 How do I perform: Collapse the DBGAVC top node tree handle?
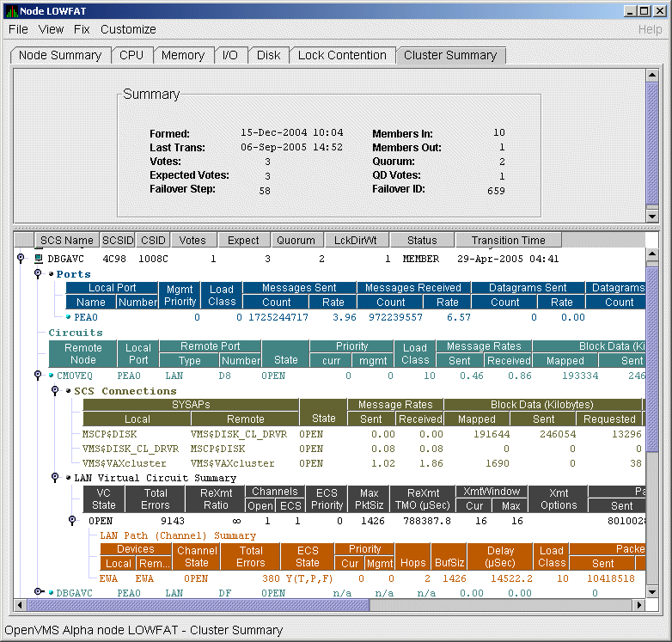pos(20,259)
